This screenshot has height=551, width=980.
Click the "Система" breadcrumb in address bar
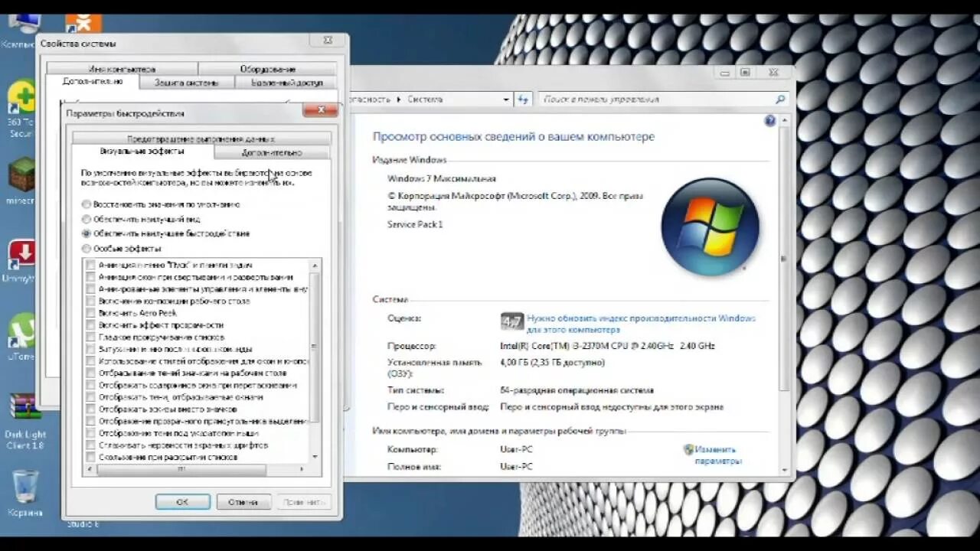(425, 99)
